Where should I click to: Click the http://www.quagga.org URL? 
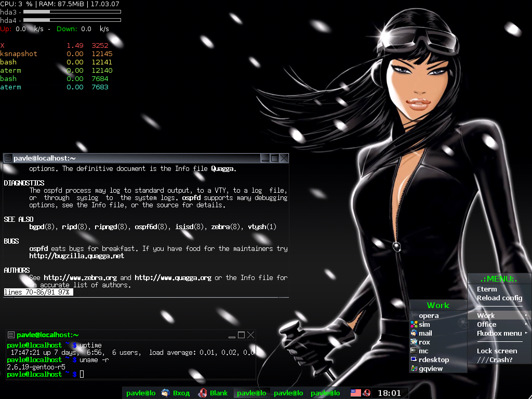(173, 277)
